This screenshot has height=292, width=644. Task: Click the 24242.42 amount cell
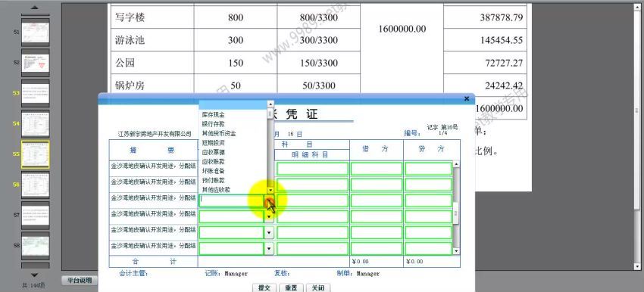point(485,85)
